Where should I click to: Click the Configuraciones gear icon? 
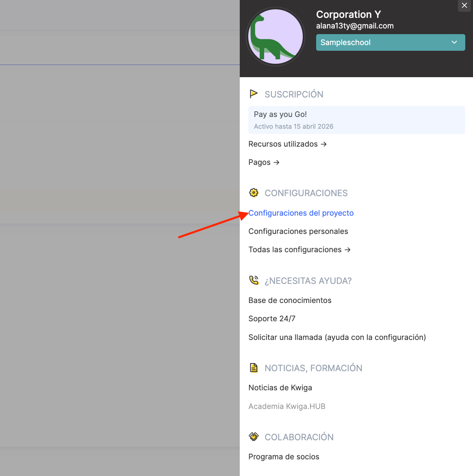[254, 193]
